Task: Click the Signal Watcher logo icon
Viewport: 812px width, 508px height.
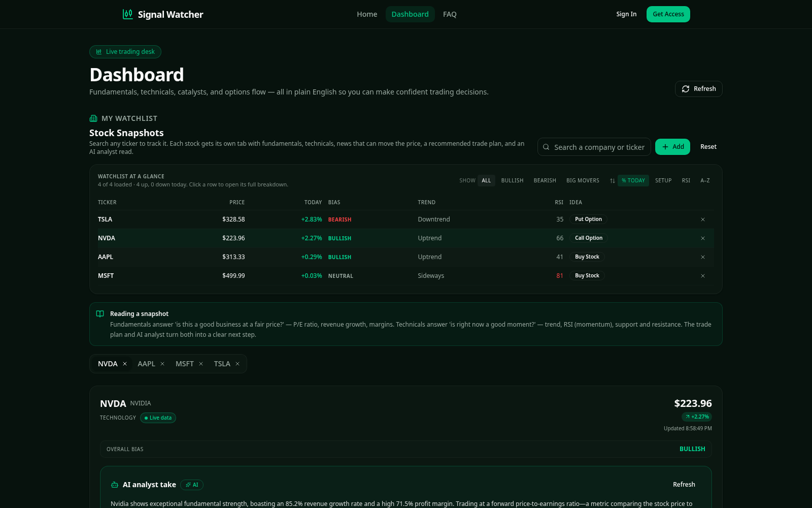Action: pyautogui.click(x=128, y=14)
